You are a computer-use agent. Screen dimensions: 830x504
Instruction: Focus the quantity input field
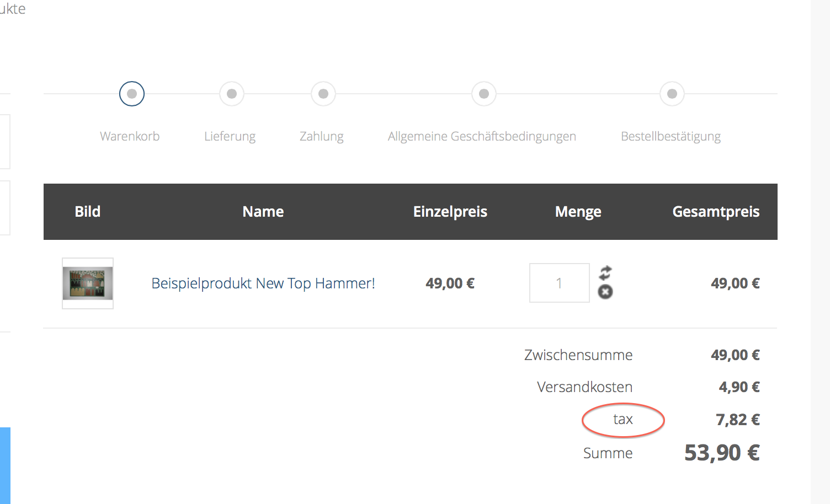click(x=560, y=283)
